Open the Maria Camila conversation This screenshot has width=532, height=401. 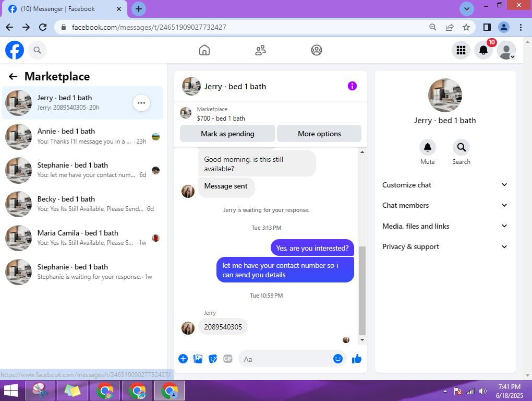tap(82, 239)
